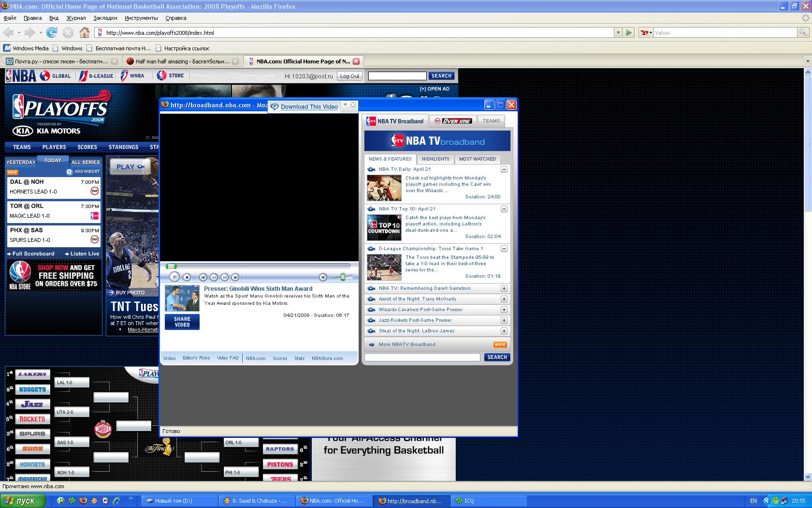This screenshot has width=812, height=508.
Task: Switch to HIGHLIGHTS tab
Action: coord(435,159)
